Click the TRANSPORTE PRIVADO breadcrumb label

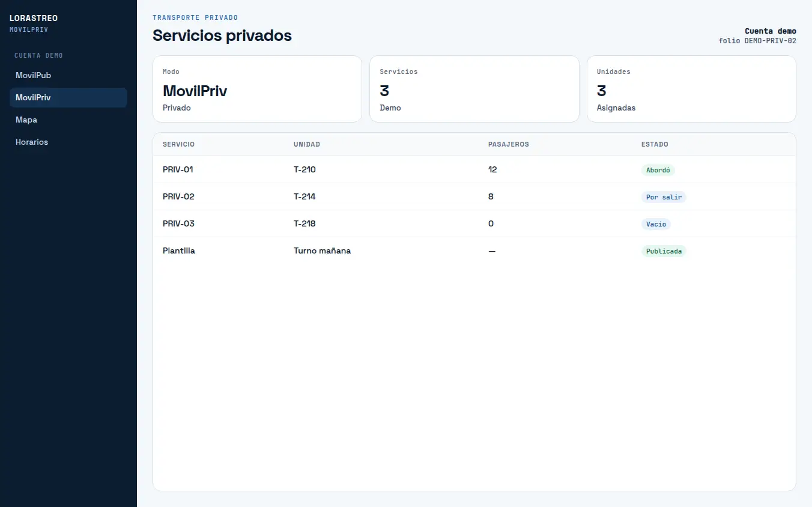point(195,17)
